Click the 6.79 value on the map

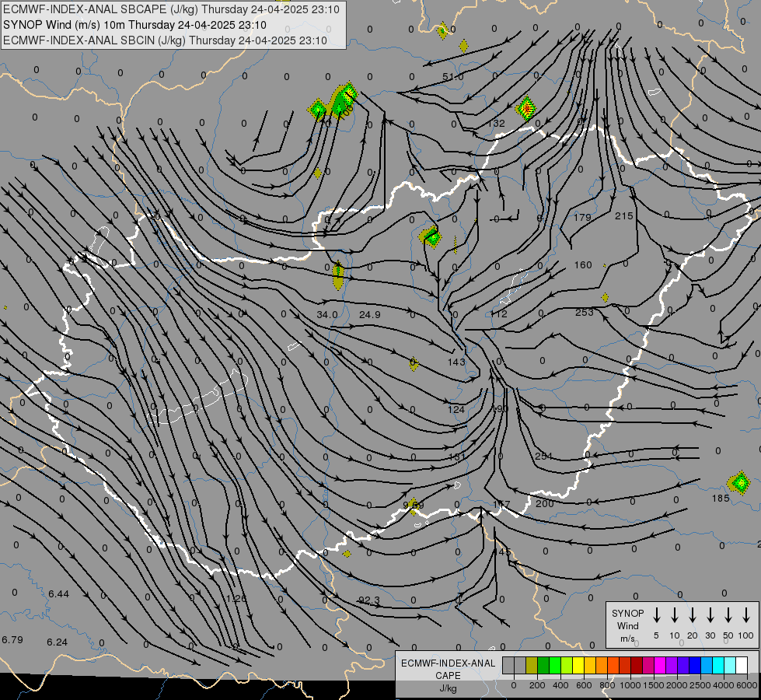[x=12, y=640]
